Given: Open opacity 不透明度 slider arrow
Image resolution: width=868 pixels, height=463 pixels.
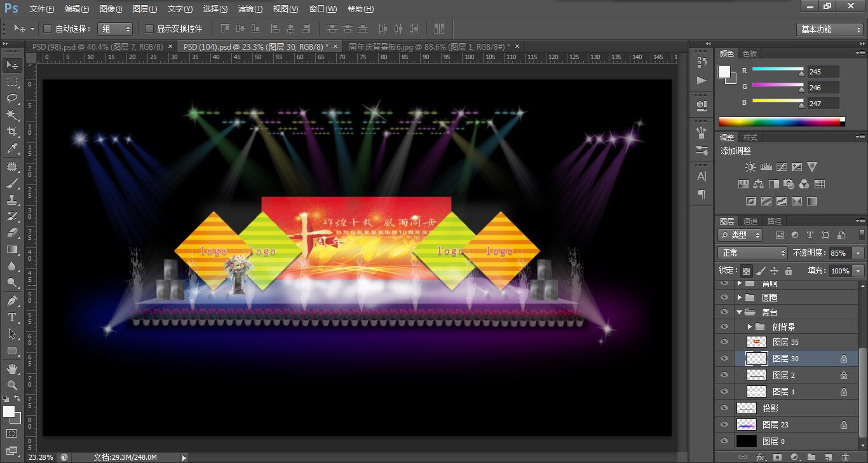Looking at the screenshot, I should point(858,252).
